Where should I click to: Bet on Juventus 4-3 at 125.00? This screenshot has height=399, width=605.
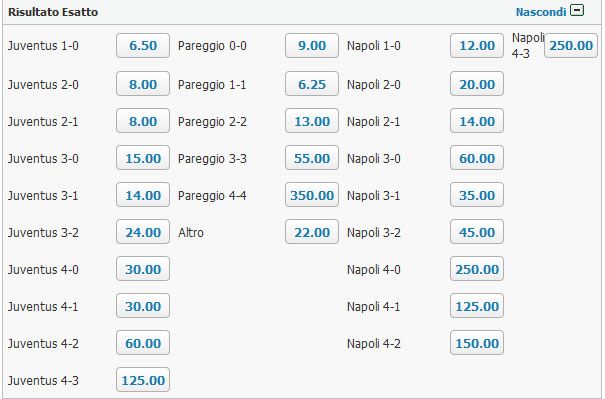pos(143,380)
